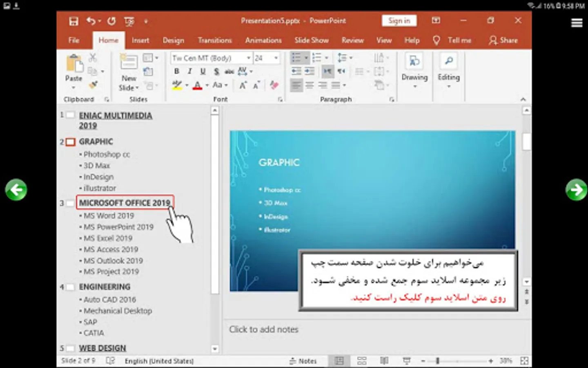
Task: Pick the red font color swatch
Action: coord(197,85)
